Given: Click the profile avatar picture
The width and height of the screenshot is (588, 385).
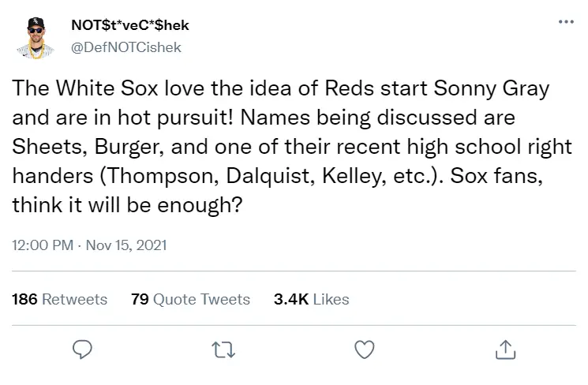Looking at the screenshot, I should pyautogui.click(x=36, y=36).
